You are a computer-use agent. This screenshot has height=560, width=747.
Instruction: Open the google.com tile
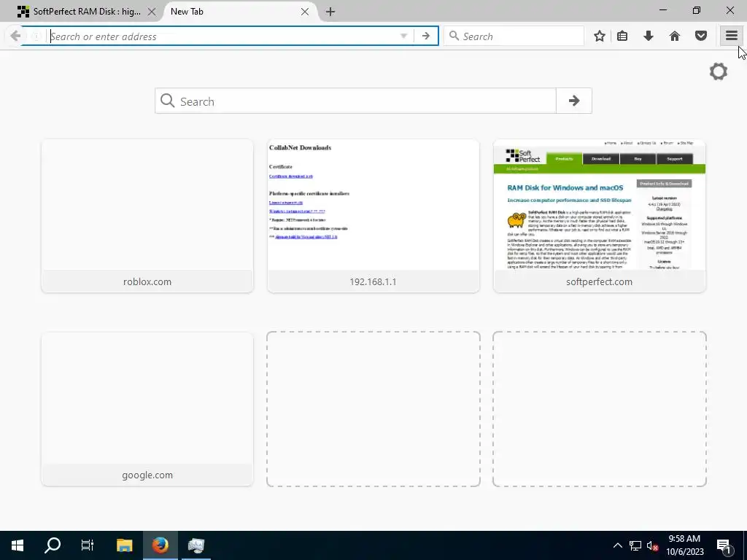point(147,409)
